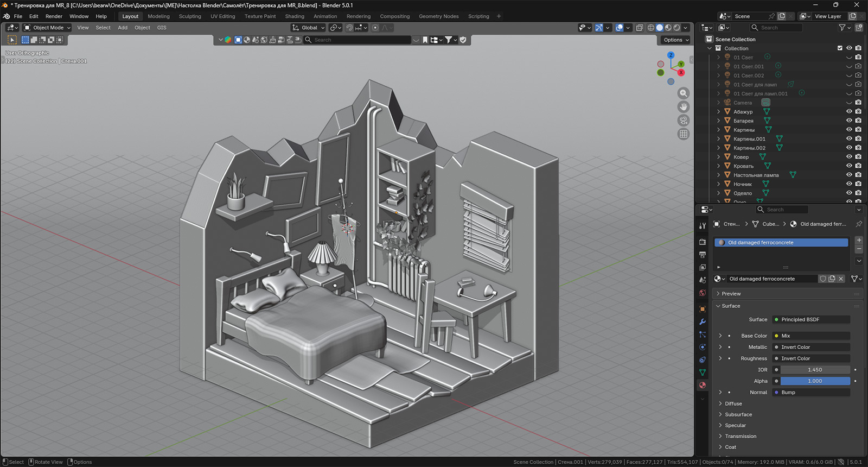Pin the properties context with the pin icon
The height and width of the screenshot is (467, 868).
click(x=858, y=224)
